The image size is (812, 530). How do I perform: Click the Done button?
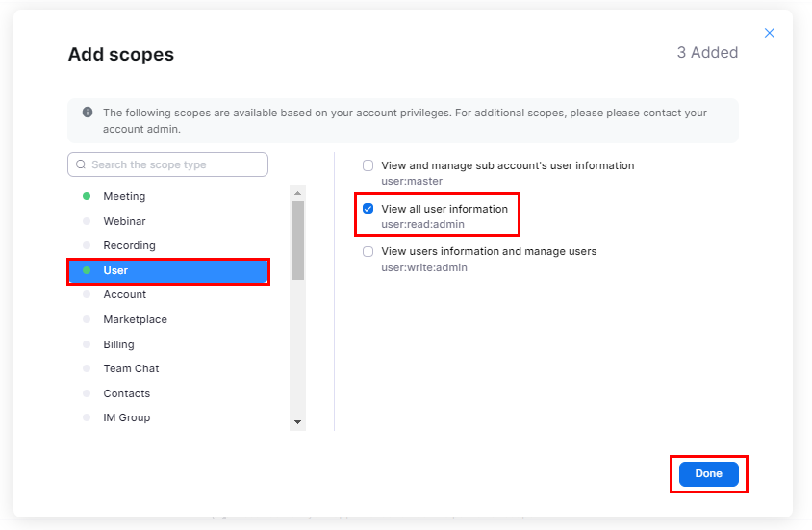708,473
